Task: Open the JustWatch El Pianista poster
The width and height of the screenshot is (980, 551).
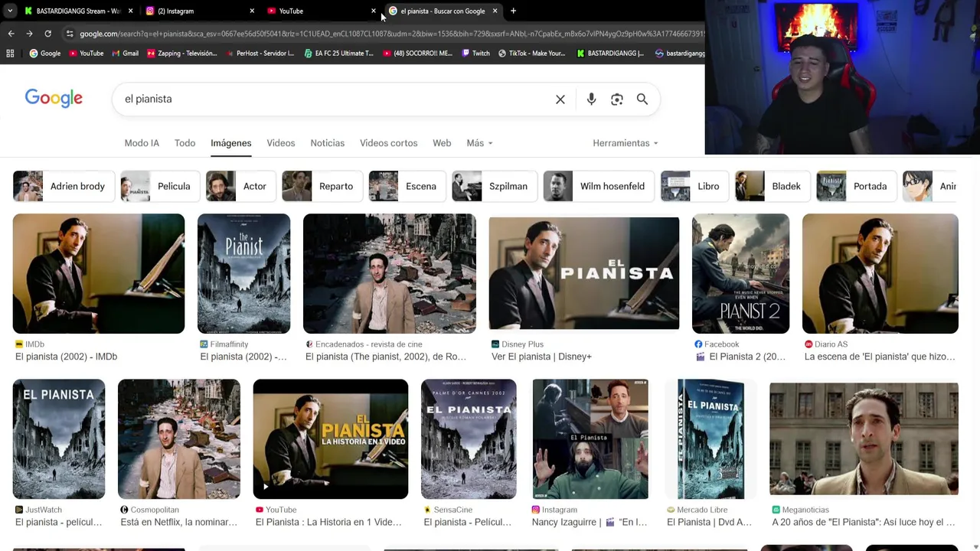Action: (59, 439)
